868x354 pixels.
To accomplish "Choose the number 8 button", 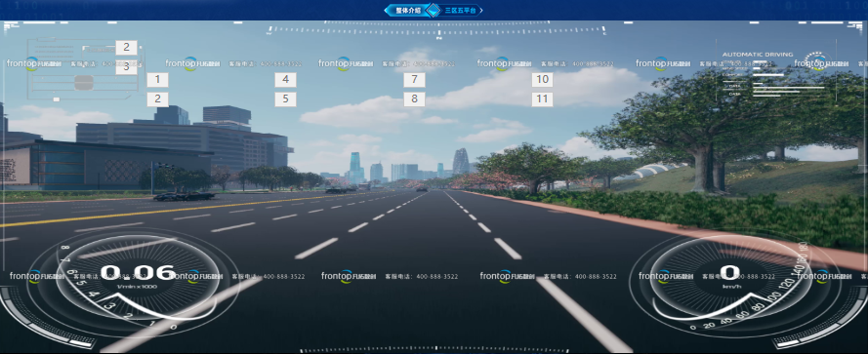I will (414, 99).
